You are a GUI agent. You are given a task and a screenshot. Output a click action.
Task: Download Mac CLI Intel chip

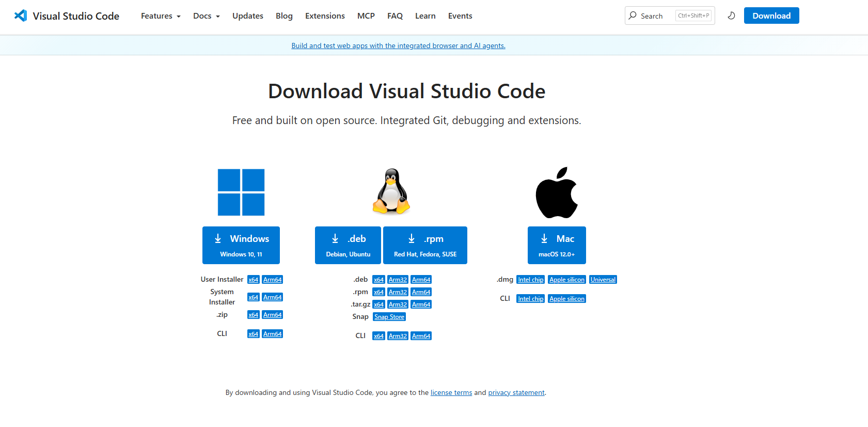click(x=531, y=299)
